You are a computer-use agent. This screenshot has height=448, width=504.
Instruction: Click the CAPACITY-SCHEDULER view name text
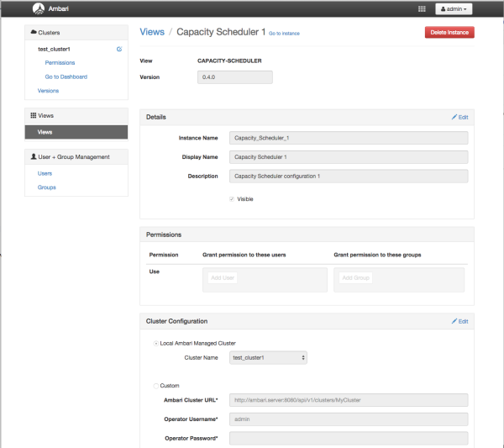point(229,61)
